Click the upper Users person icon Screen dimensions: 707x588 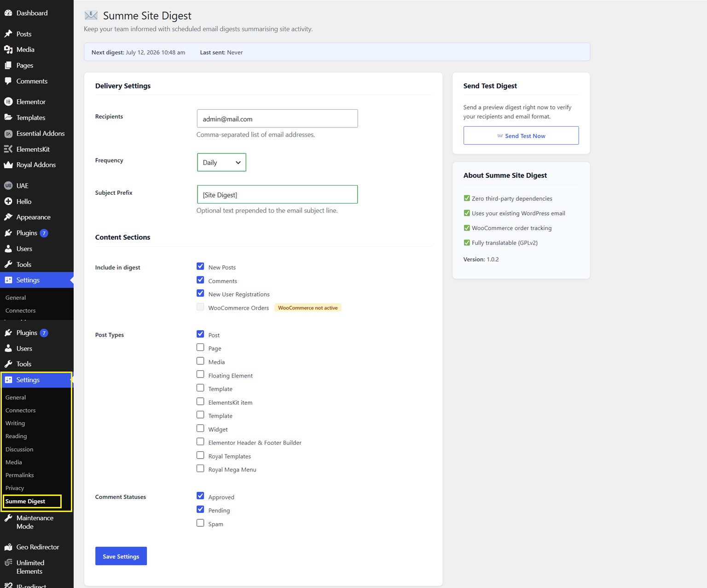click(8, 249)
